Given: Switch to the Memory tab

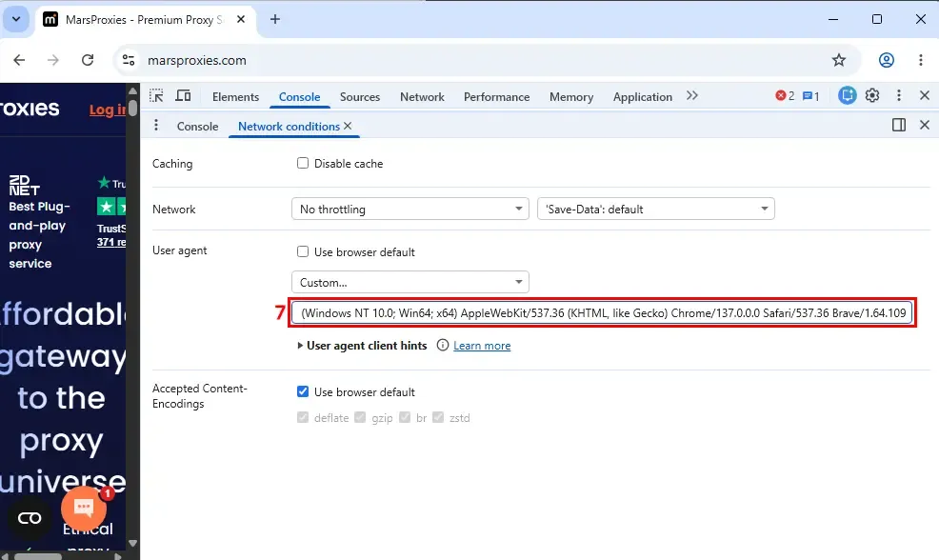Looking at the screenshot, I should (571, 96).
